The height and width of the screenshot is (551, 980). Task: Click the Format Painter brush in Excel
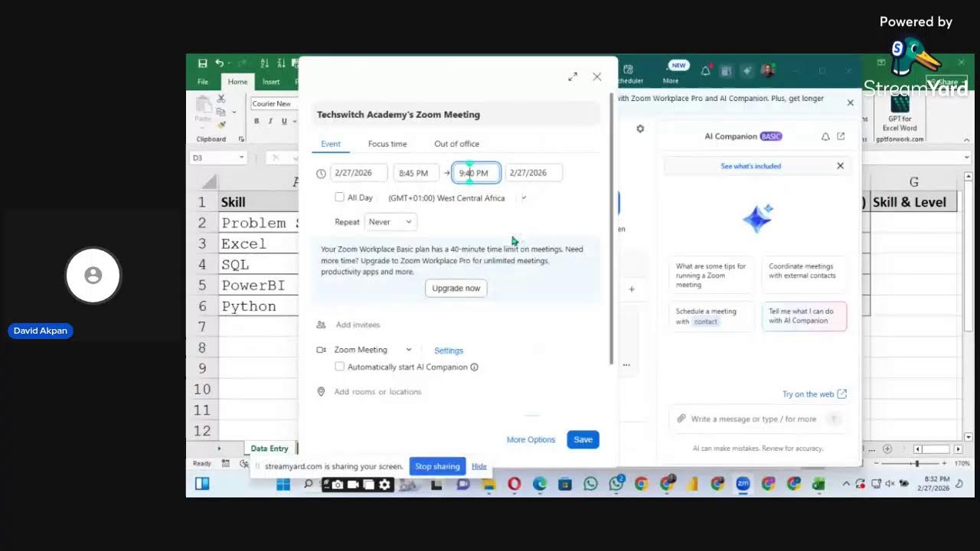tap(221, 125)
